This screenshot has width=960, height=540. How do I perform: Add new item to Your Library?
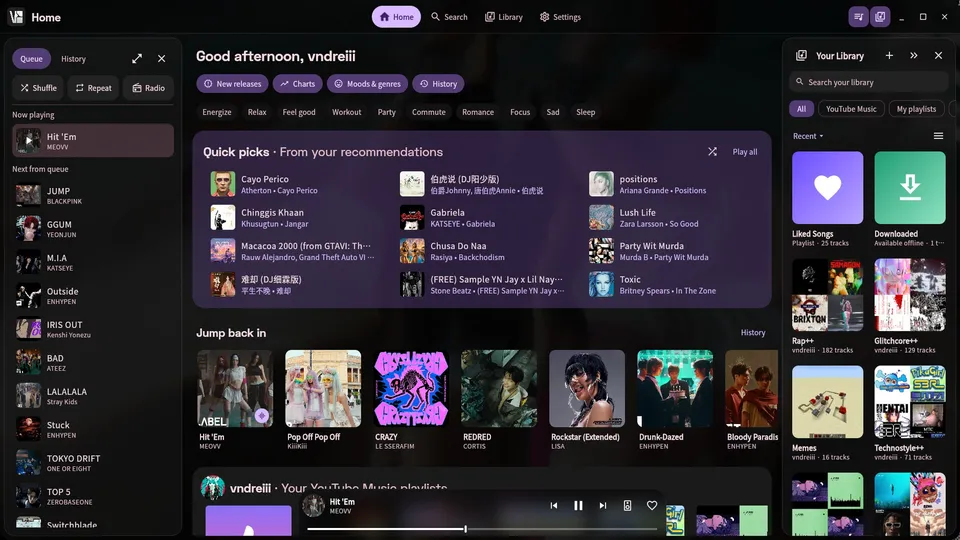point(889,56)
